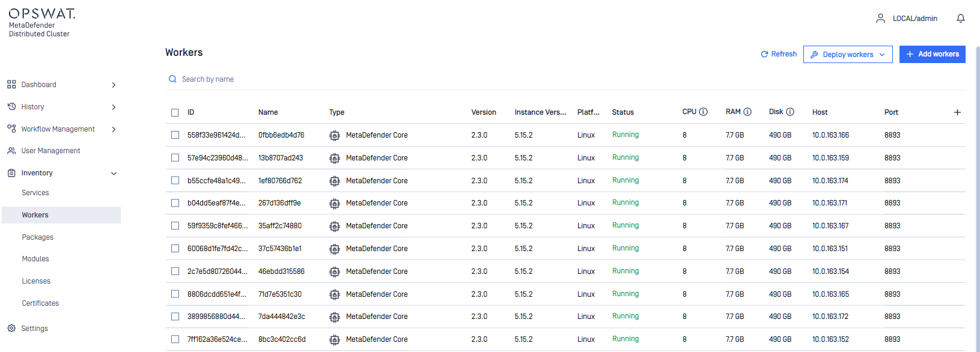Viewport: 980px width, 352px height.
Task: Open the Deploy workers dropdown
Action: [x=847, y=55]
